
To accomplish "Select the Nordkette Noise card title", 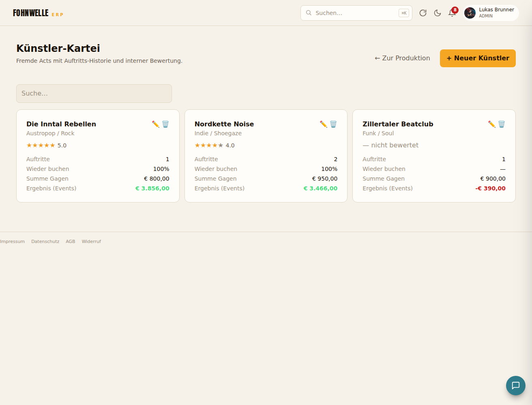I will 224,124.
